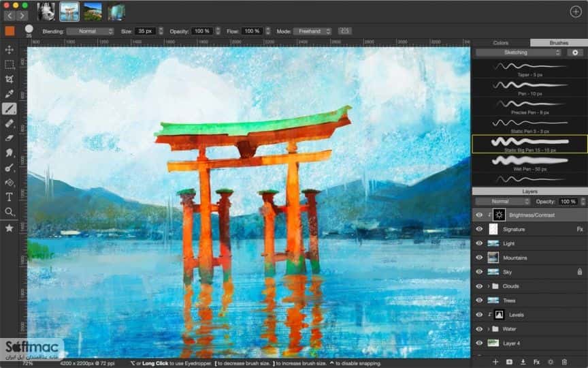
Task: Toggle visibility of Sky layer
Action: tap(479, 271)
